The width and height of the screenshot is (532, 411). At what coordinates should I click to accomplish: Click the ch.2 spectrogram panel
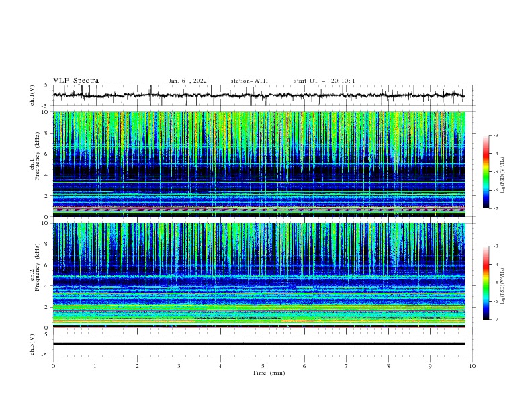pyautogui.click(x=259, y=275)
